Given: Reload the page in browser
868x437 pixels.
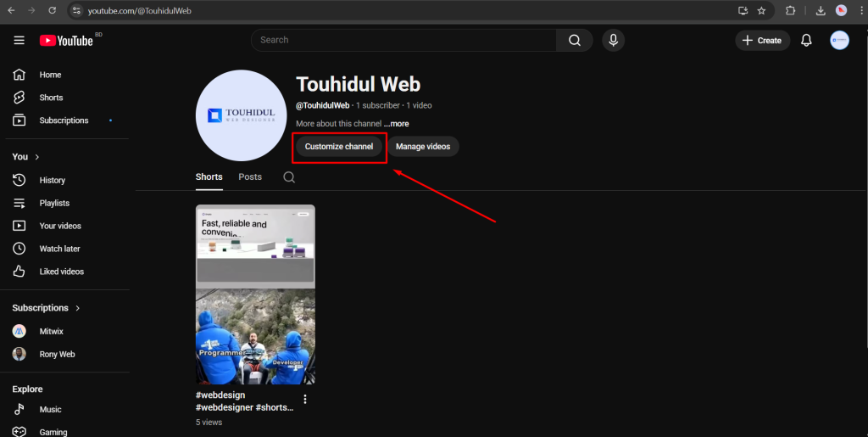Looking at the screenshot, I should point(52,10).
